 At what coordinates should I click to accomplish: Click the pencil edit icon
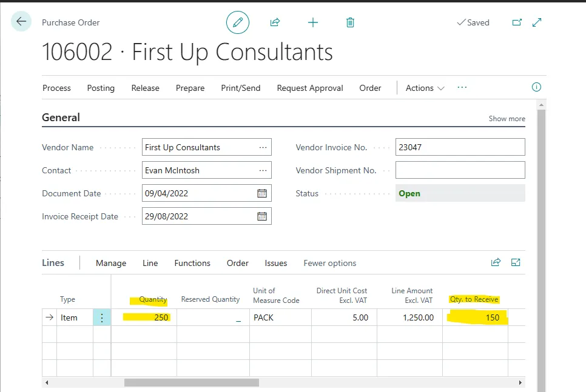pos(238,22)
